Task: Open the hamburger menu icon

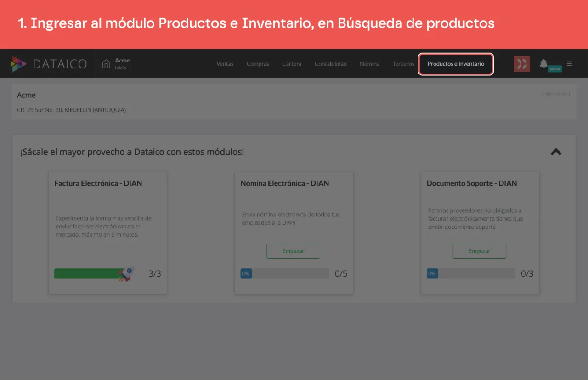Action: [570, 63]
